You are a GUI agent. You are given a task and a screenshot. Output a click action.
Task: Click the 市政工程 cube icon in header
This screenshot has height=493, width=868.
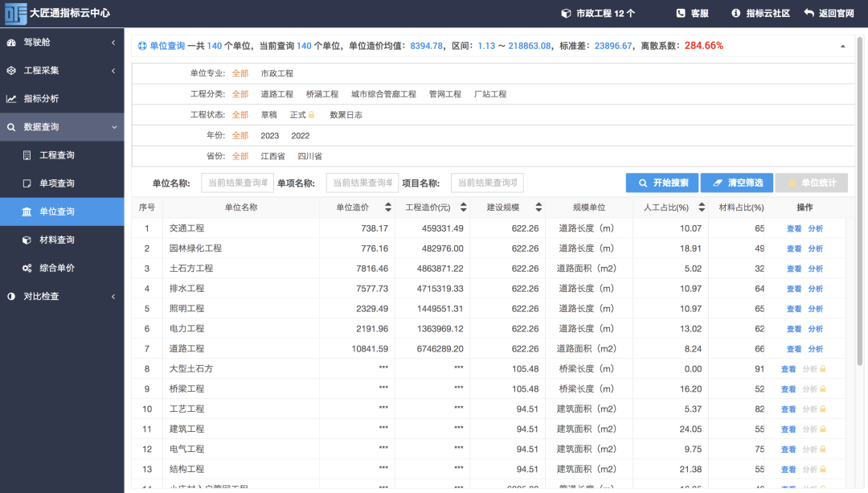566,14
